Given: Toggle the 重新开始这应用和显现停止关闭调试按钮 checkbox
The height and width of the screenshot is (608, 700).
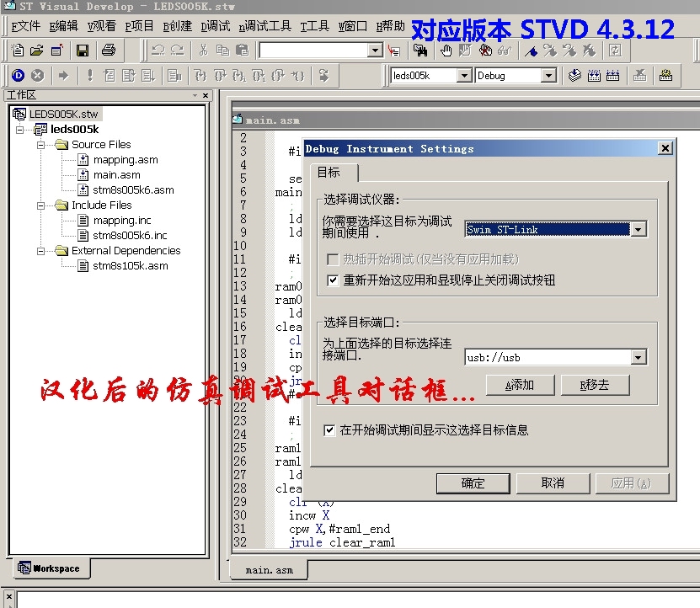Looking at the screenshot, I should pyautogui.click(x=333, y=280).
